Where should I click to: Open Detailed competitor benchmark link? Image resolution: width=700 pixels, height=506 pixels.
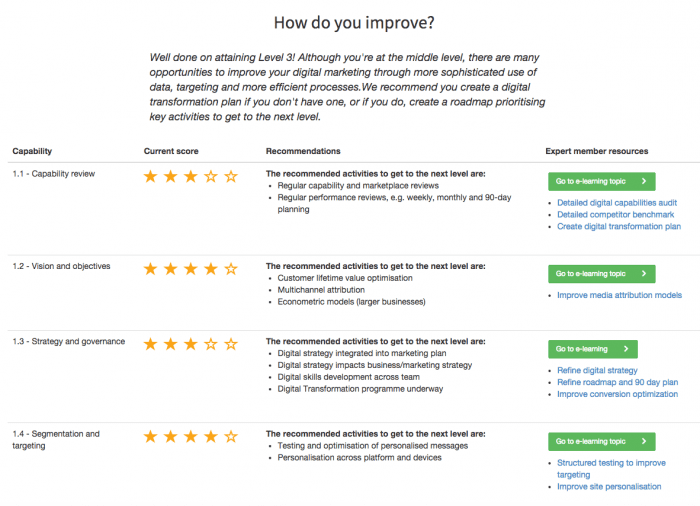click(615, 214)
